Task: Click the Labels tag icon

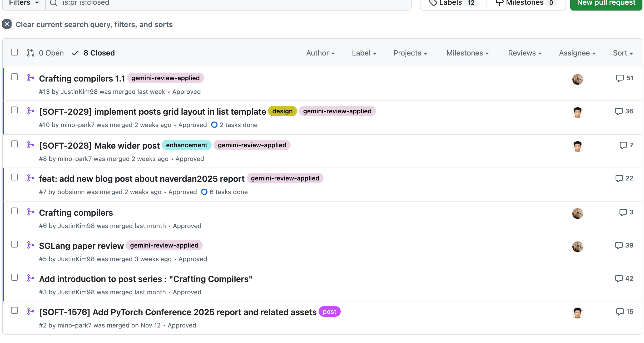Action: pyautogui.click(x=433, y=3)
